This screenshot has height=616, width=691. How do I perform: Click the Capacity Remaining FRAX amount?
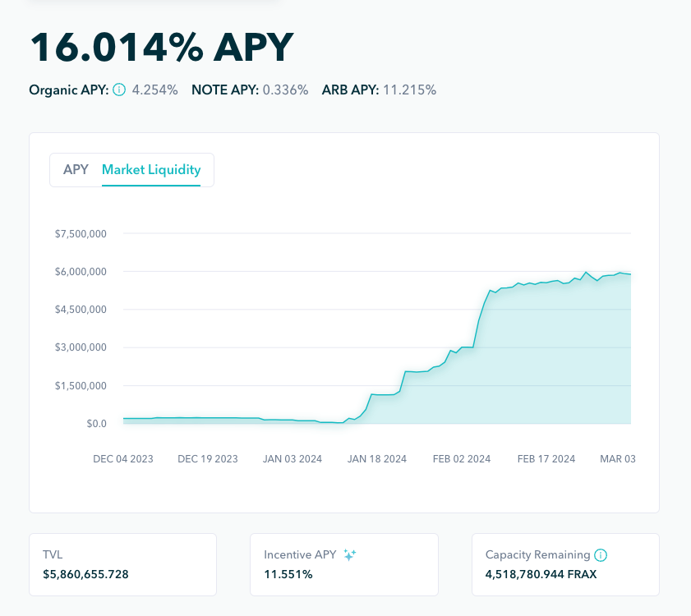click(x=541, y=574)
